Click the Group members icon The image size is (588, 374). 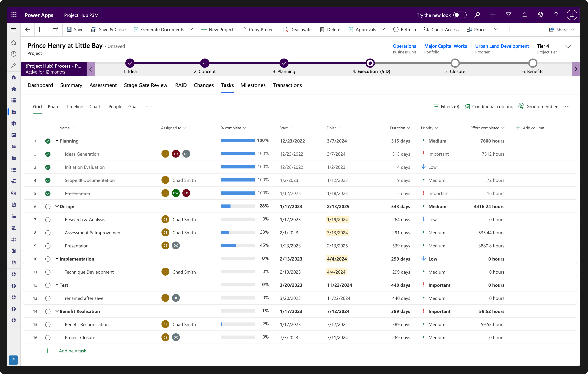521,107
